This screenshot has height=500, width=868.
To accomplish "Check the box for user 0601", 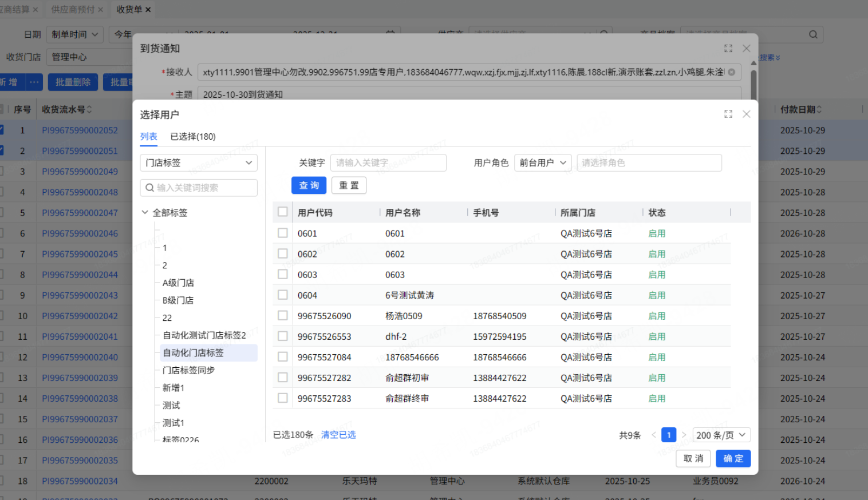I will (x=283, y=233).
